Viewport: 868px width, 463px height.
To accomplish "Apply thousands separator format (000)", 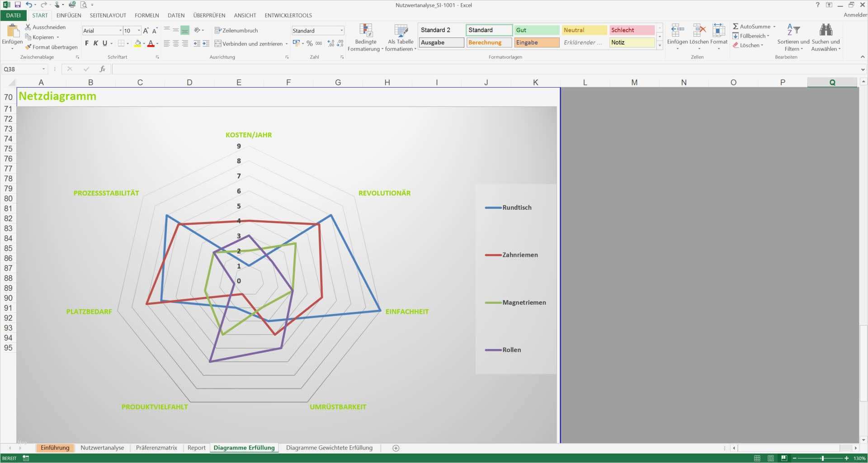I will (x=319, y=43).
